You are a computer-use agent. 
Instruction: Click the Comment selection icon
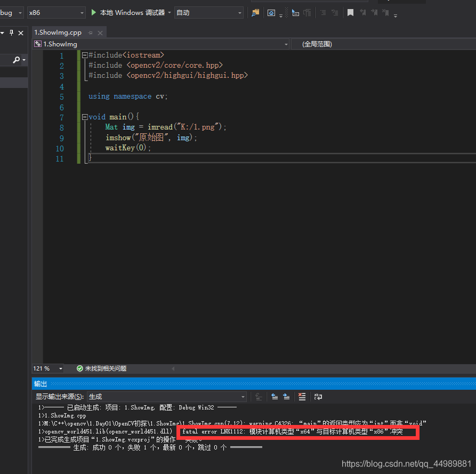(x=324, y=12)
